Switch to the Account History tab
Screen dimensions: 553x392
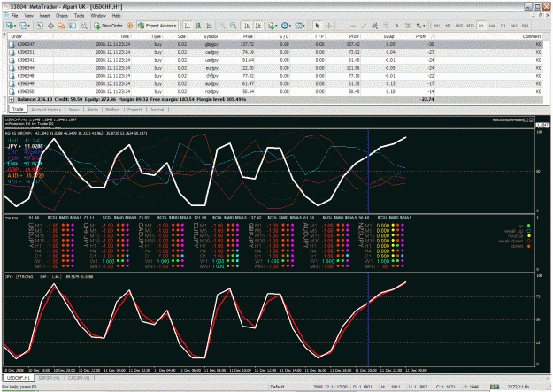(x=46, y=110)
